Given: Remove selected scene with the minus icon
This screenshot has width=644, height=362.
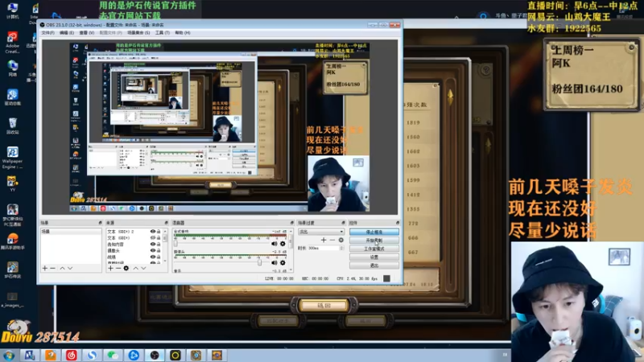Looking at the screenshot, I should tap(52, 268).
